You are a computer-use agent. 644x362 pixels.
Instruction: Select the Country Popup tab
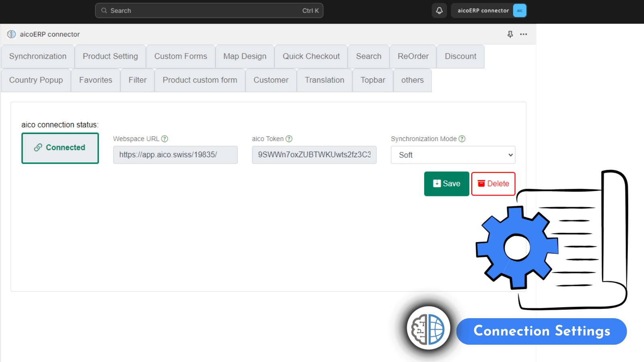coord(36,80)
